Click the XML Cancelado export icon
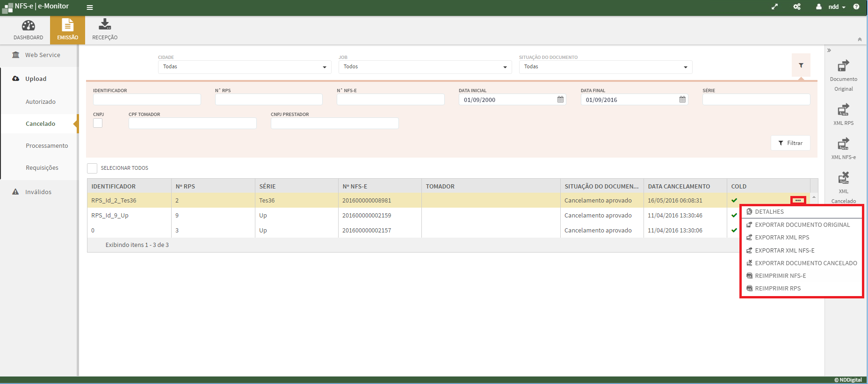The width and height of the screenshot is (868, 384). (x=843, y=178)
